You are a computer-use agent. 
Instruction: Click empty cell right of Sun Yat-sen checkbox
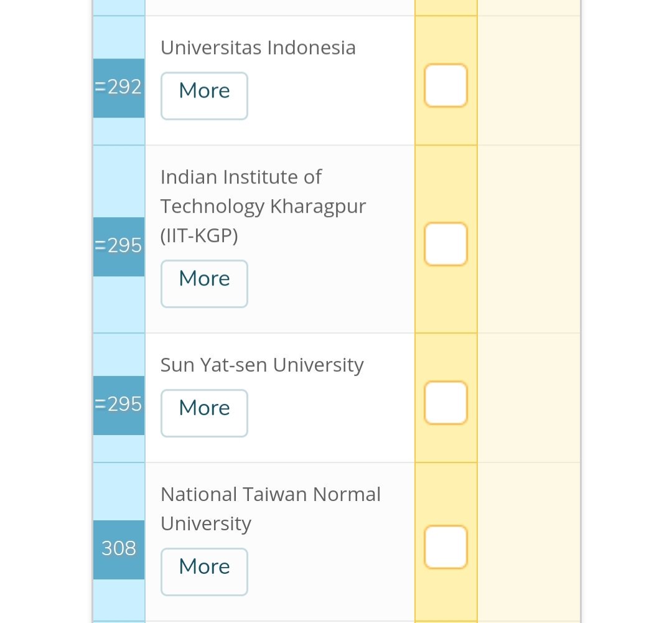pyautogui.click(x=529, y=398)
